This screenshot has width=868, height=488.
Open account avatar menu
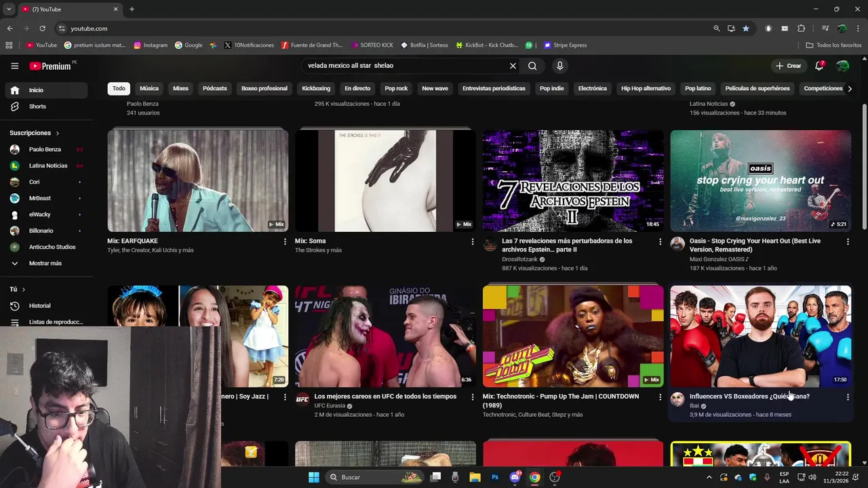(x=842, y=66)
